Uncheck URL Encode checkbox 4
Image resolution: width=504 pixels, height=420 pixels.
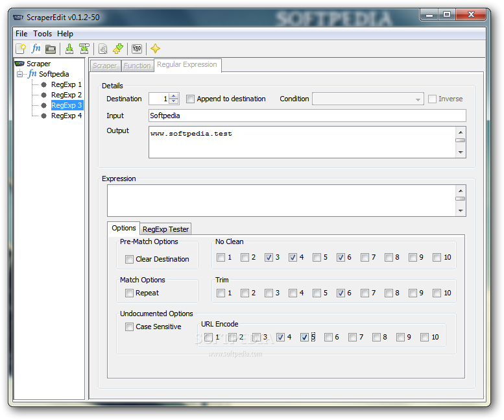pos(281,337)
